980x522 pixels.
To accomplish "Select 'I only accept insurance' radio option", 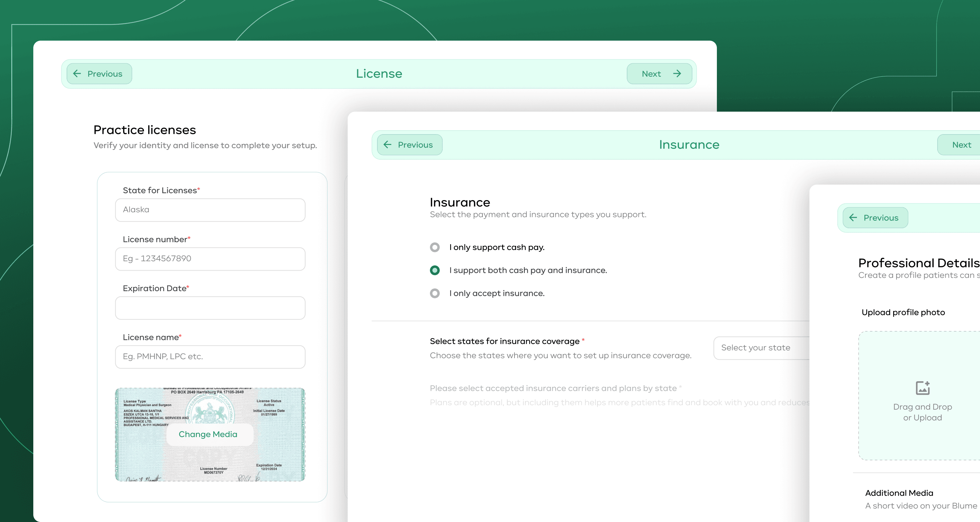I will (435, 293).
